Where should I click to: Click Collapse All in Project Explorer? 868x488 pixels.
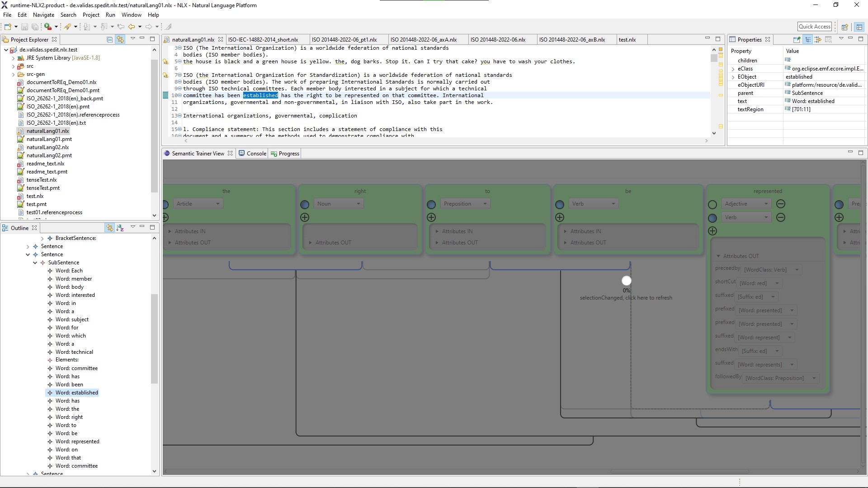(109, 39)
